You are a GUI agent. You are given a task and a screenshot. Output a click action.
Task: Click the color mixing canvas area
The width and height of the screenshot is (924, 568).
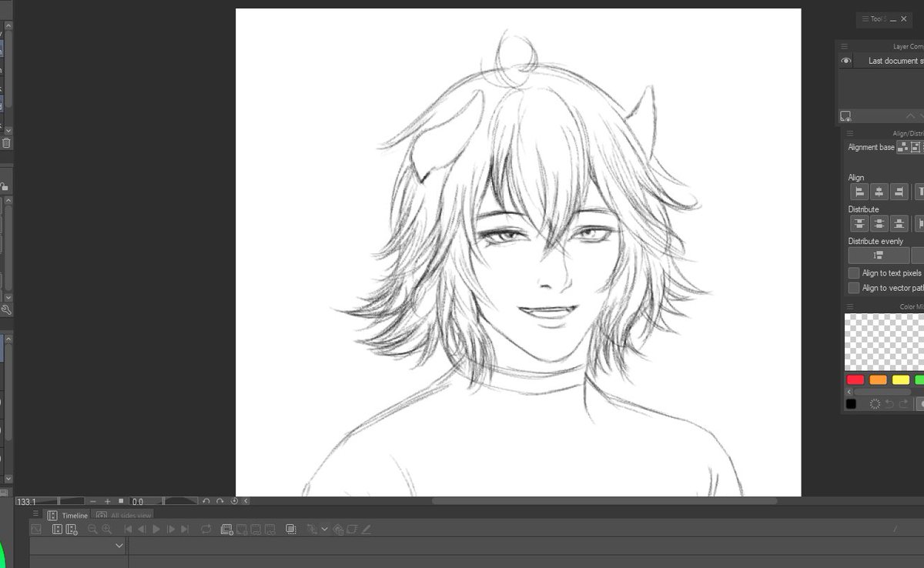tap(884, 342)
